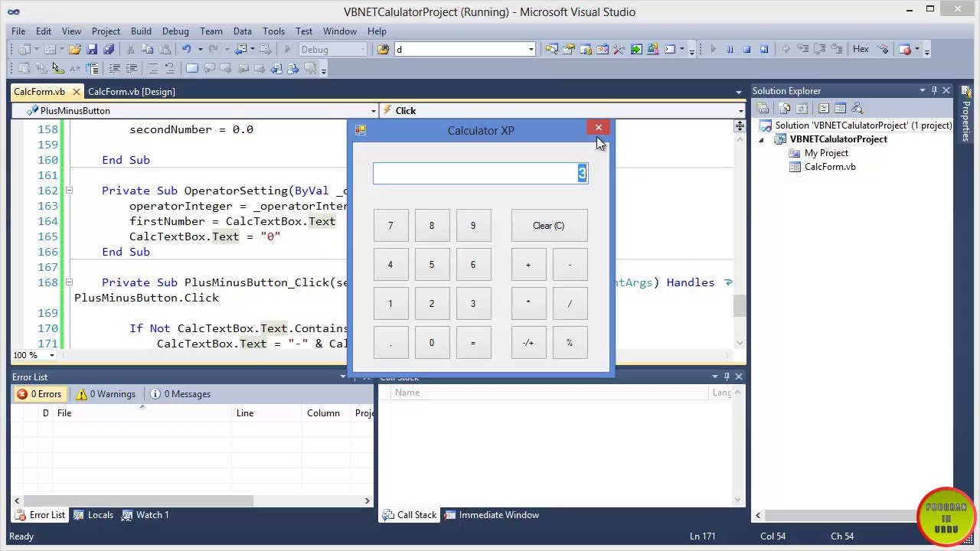Open the Click method dropdown
This screenshot has width=980, height=551.
coord(740,111)
